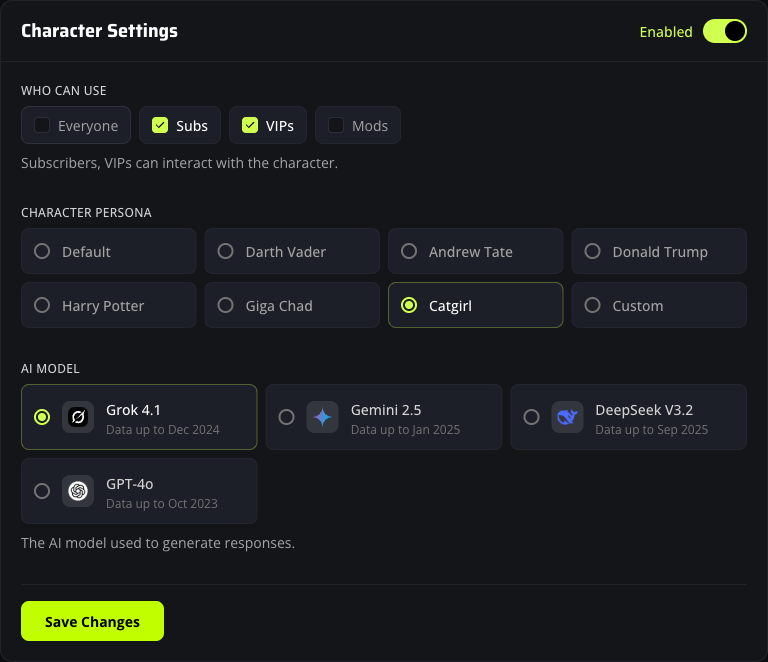This screenshot has width=768, height=662.
Task: Click 'Data up to Dec 2024' text
Action: tap(163, 430)
